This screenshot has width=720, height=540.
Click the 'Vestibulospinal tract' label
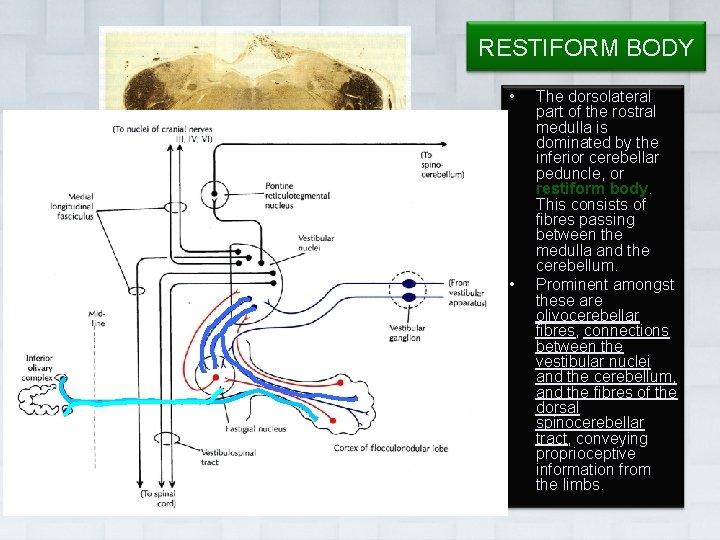[228, 457]
